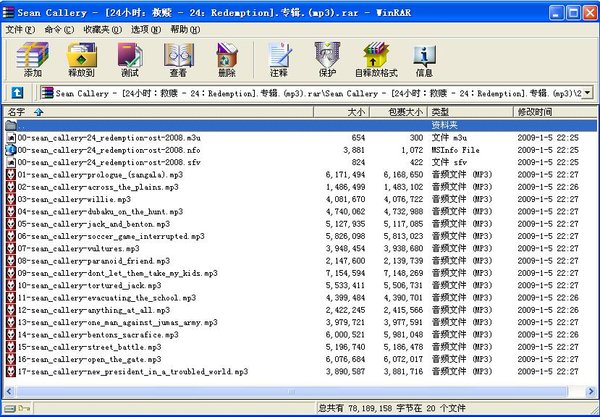Select 15-sean_callery-street_battle.mp3
Image resolution: width=600 pixels, height=417 pixels.
coord(90,347)
